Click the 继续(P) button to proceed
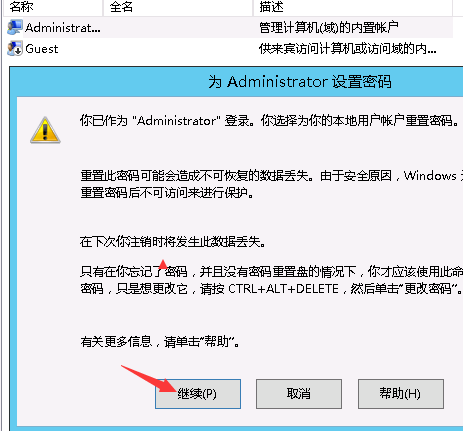The height and width of the screenshot is (431, 463). coord(198,394)
